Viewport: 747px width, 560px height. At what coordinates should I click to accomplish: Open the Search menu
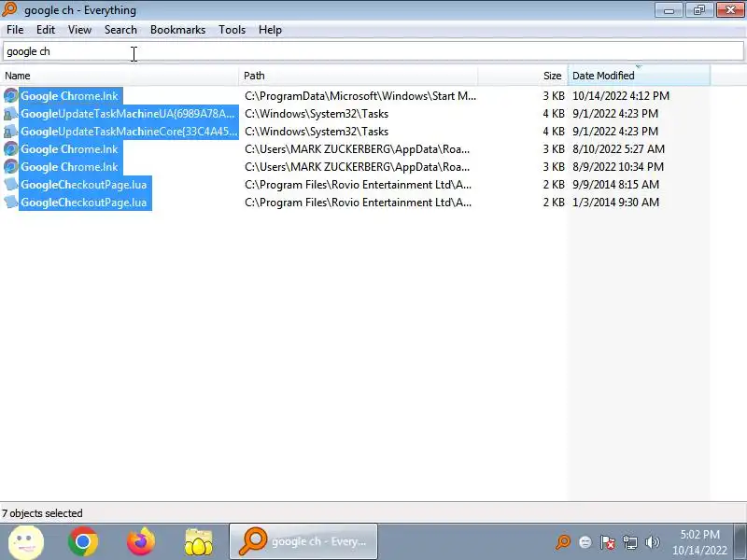coord(120,30)
